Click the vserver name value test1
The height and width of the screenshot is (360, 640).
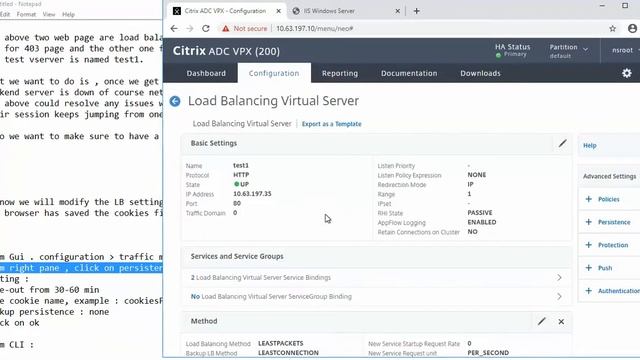[x=241, y=165]
